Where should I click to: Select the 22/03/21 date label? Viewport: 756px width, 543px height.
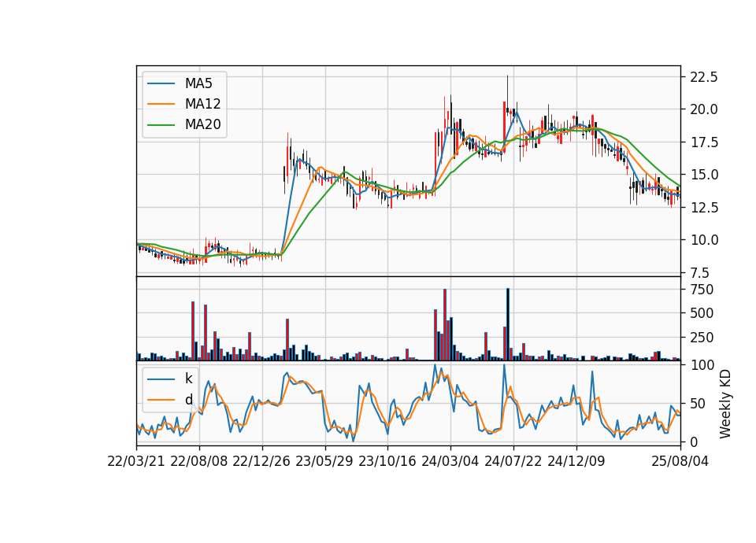pyautogui.click(x=136, y=461)
